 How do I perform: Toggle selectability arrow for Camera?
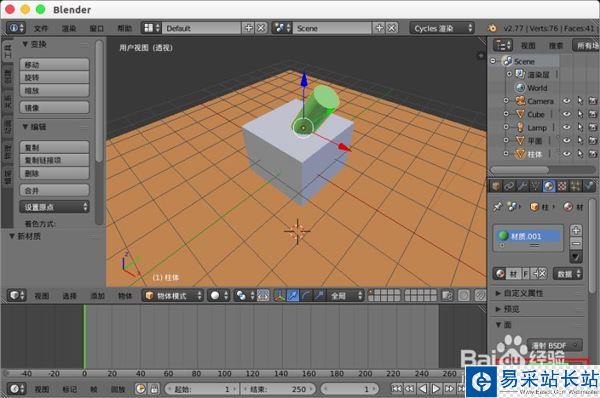tap(580, 101)
